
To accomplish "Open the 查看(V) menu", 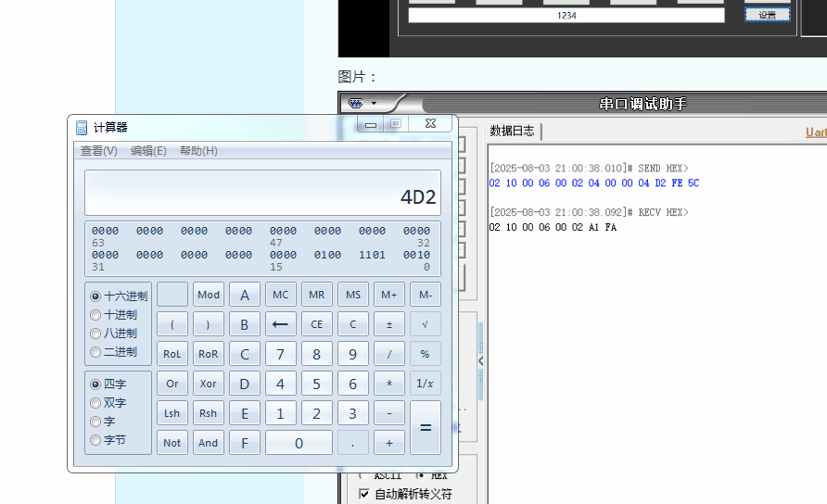I will [x=98, y=151].
